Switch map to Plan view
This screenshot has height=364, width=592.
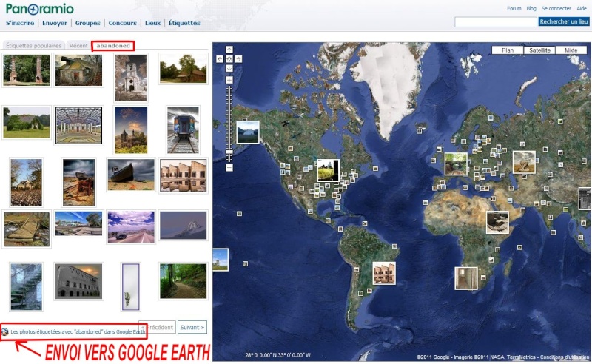click(x=508, y=50)
